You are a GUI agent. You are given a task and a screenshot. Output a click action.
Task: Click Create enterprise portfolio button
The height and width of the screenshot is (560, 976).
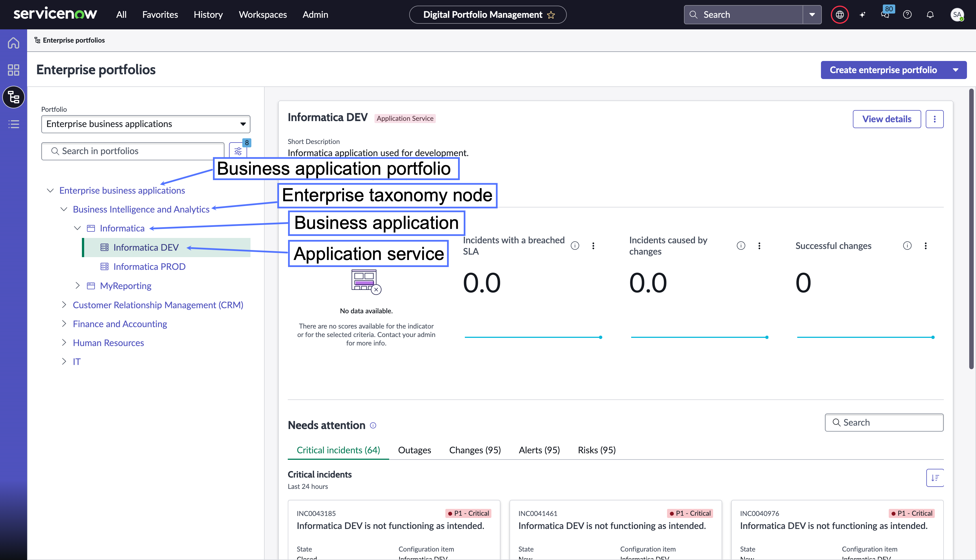[x=883, y=70]
